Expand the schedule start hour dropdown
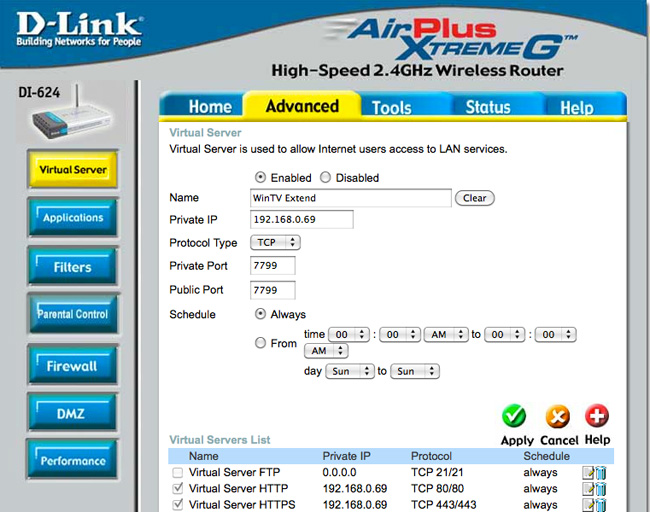Viewport: 650px width, 512px height. point(351,335)
